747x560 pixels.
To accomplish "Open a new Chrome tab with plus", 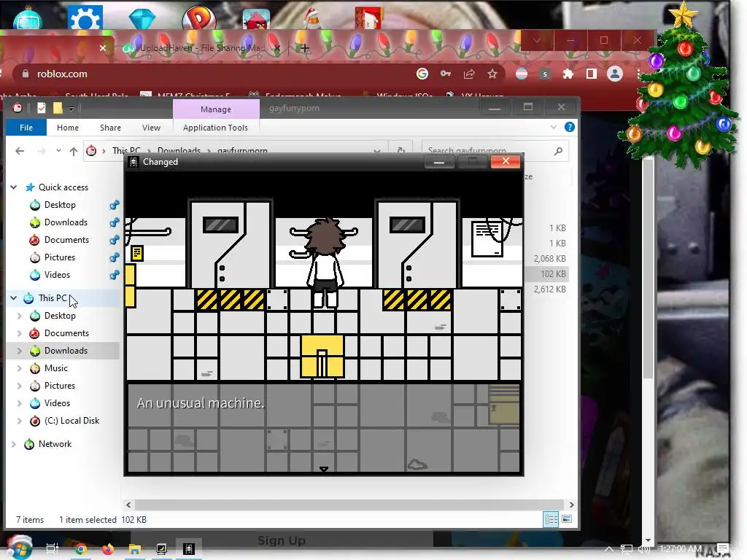I will pyautogui.click(x=305, y=48).
